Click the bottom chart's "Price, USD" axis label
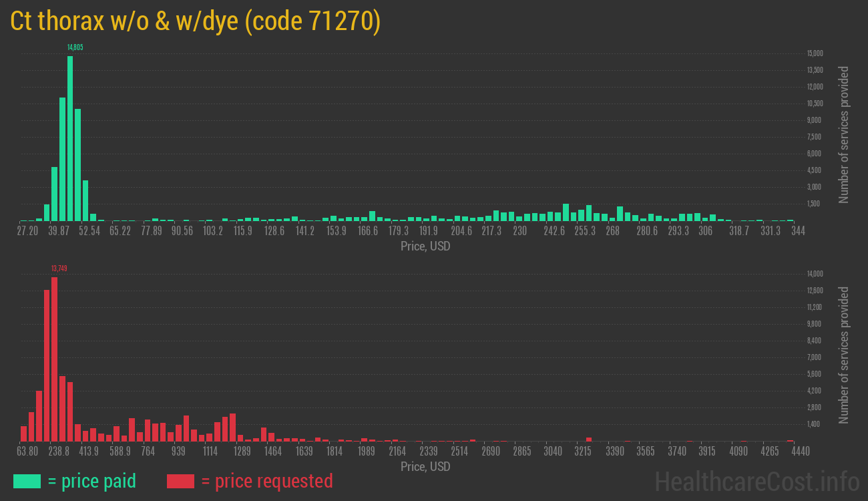 click(x=425, y=466)
